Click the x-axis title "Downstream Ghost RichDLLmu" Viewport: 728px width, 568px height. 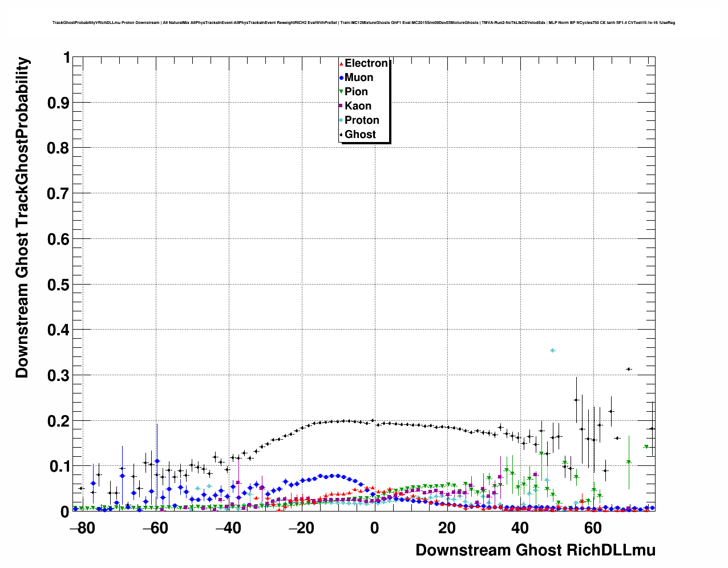535,550
